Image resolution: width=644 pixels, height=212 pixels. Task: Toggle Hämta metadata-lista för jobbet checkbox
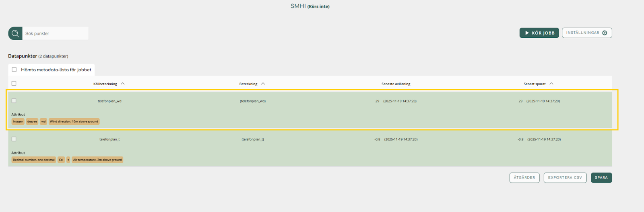click(14, 70)
